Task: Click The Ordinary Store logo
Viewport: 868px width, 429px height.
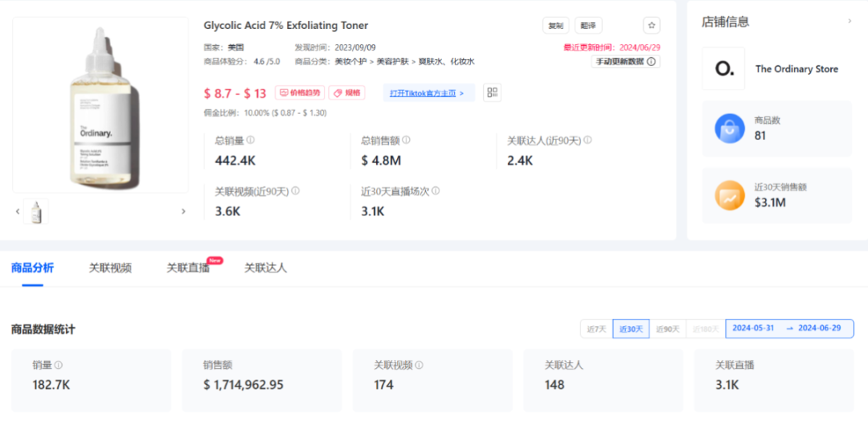Action: pyautogui.click(x=723, y=68)
